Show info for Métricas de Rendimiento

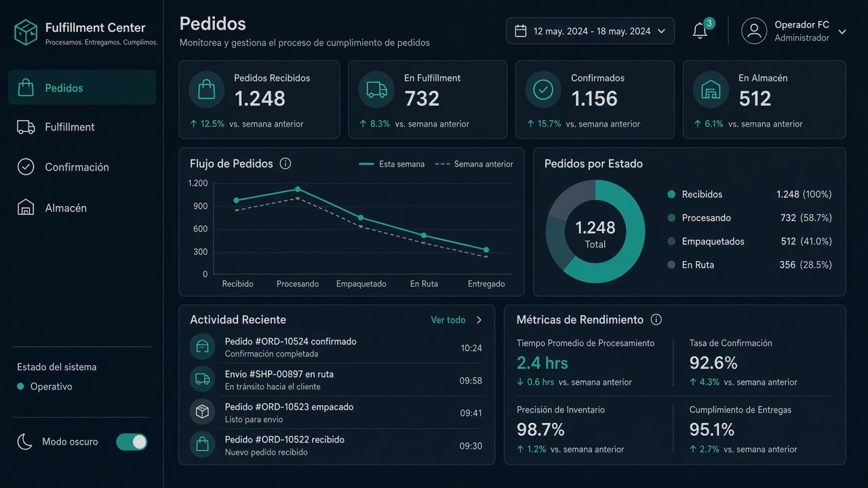tap(656, 319)
